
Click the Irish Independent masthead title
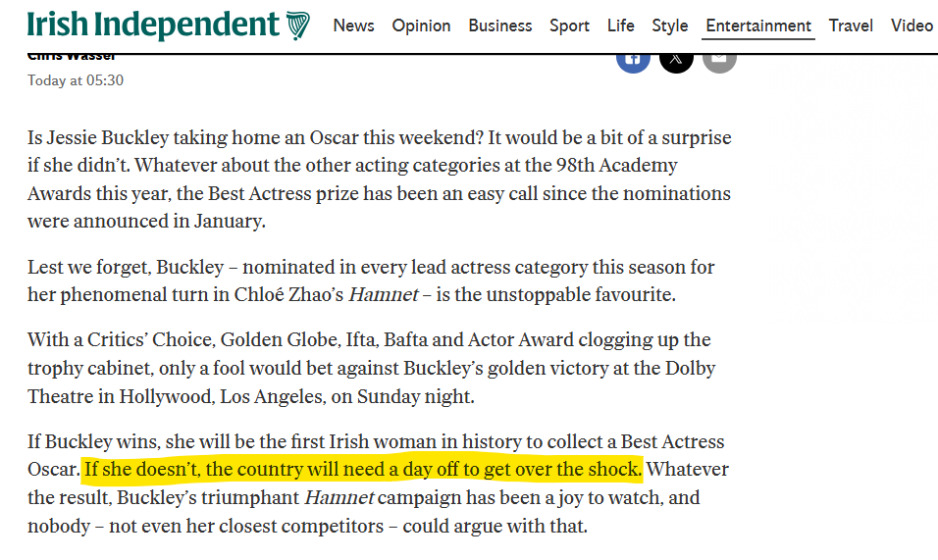153,25
